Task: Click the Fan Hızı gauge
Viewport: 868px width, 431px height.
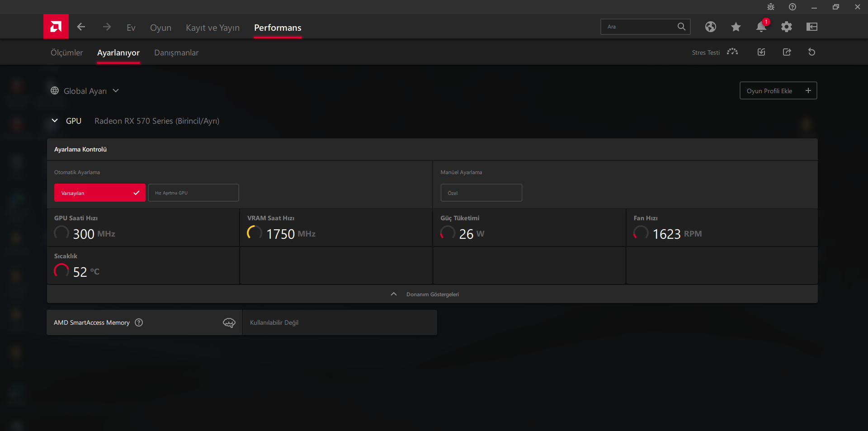Action: (x=641, y=232)
